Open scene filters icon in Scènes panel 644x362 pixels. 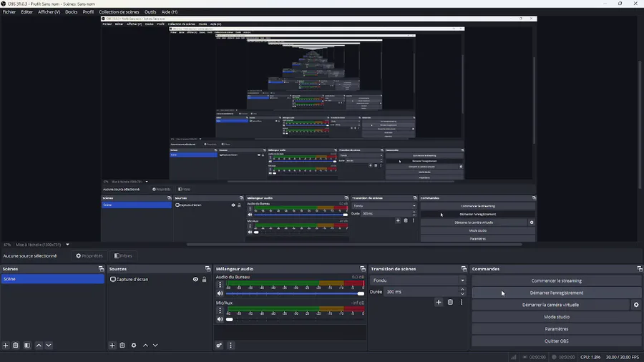(x=27, y=345)
